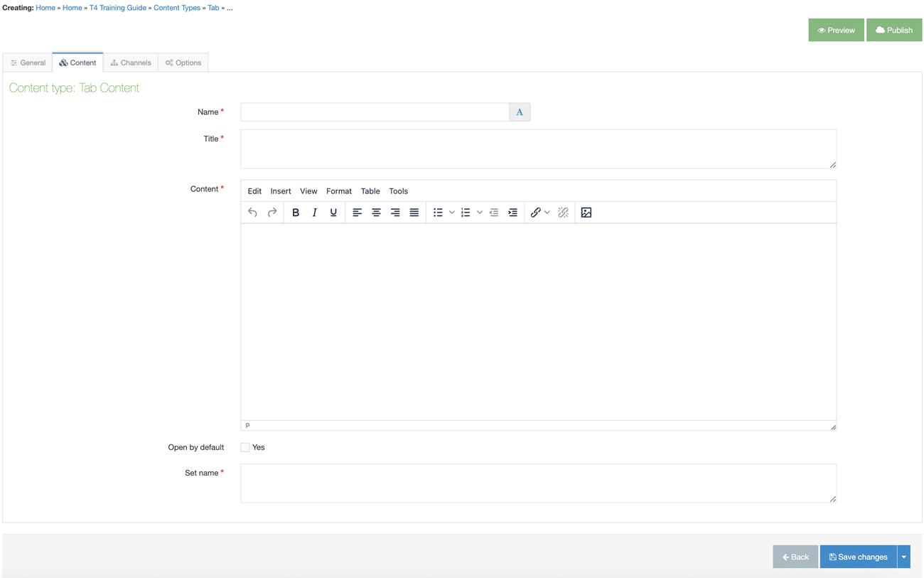Click the Preview button
924x578 pixels.
point(836,30)
